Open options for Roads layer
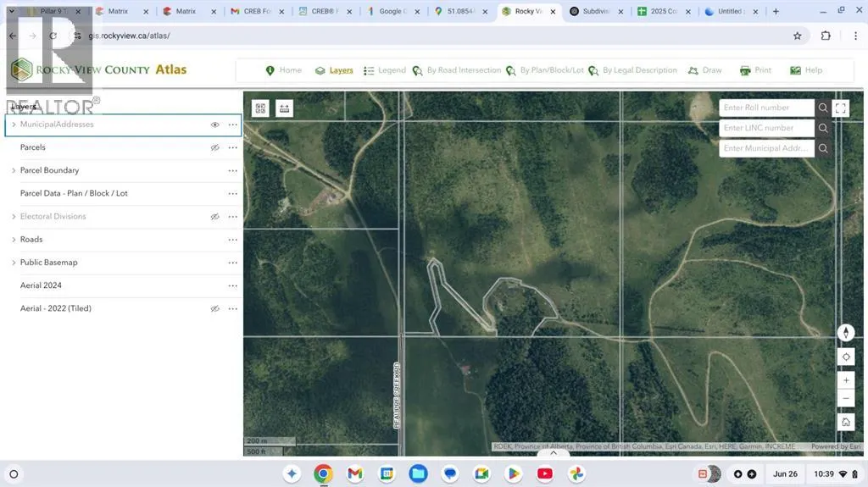This screenshot has height=487, width=868. [233, 241]
